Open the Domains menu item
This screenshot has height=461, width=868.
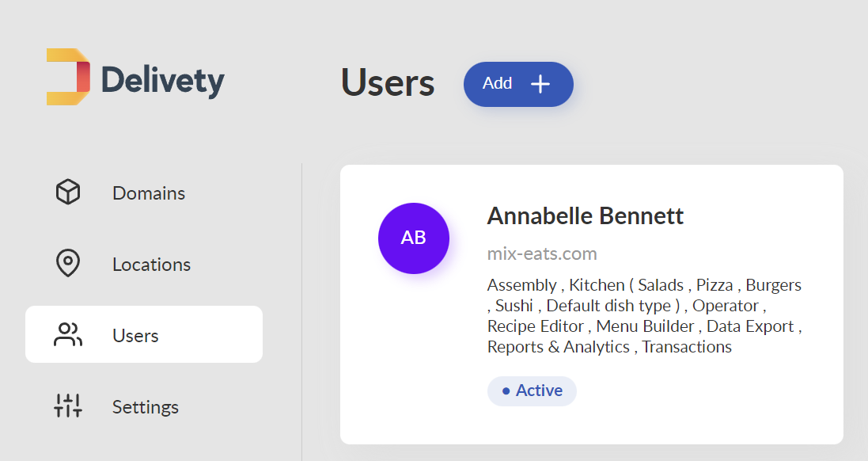pos(144,192)
